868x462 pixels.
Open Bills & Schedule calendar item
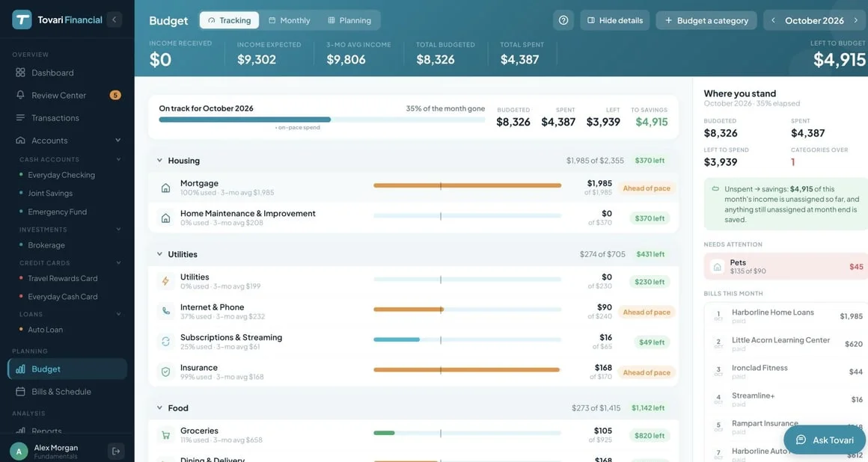click(67, 391)
